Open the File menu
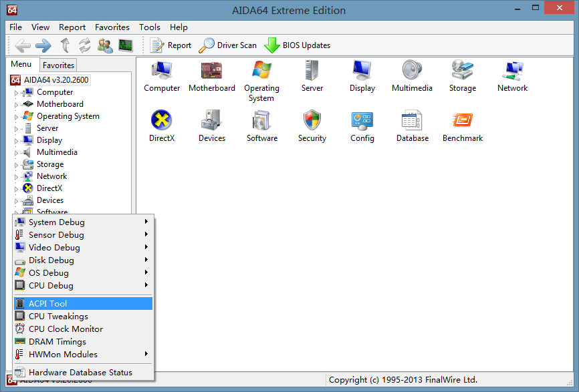The width and height of the screenshot is (579, 392). point(15,27)
